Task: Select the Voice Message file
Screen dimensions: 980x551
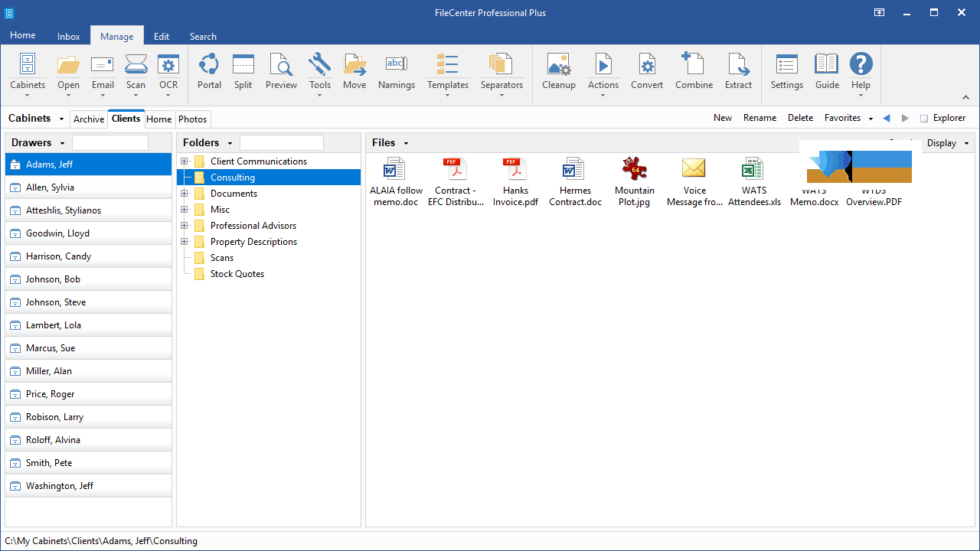Action: 694,182
